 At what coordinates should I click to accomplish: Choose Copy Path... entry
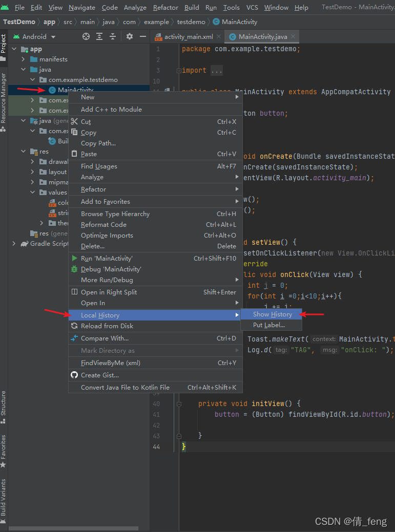pos(155,143)
